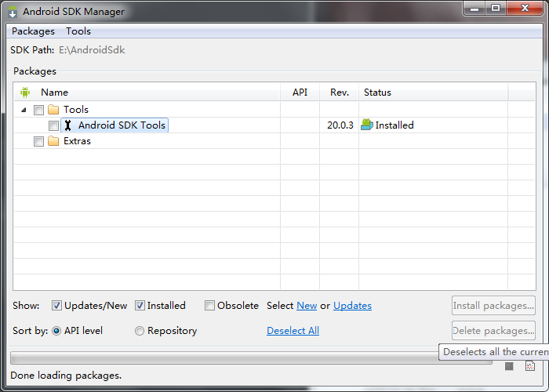
Task: Check the Tools folder checkbox
Action: pos(38,110)
